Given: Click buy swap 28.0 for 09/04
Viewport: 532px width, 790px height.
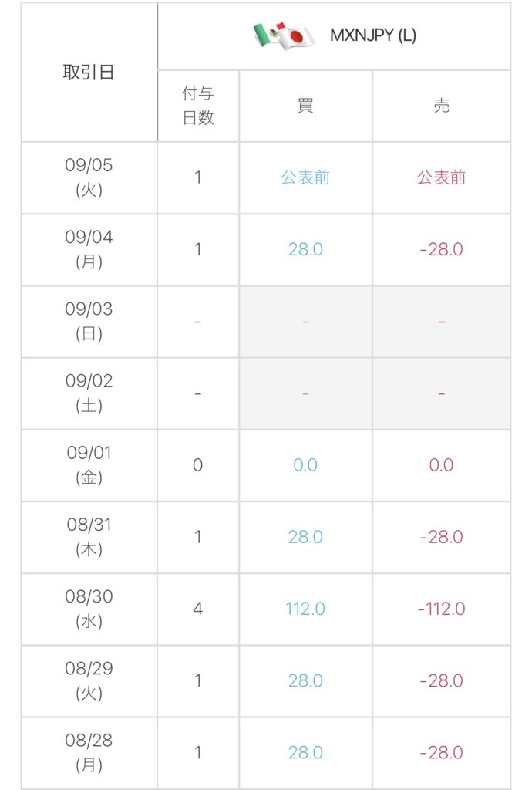Looking at the screenshot, I should [x=305, y=249].
